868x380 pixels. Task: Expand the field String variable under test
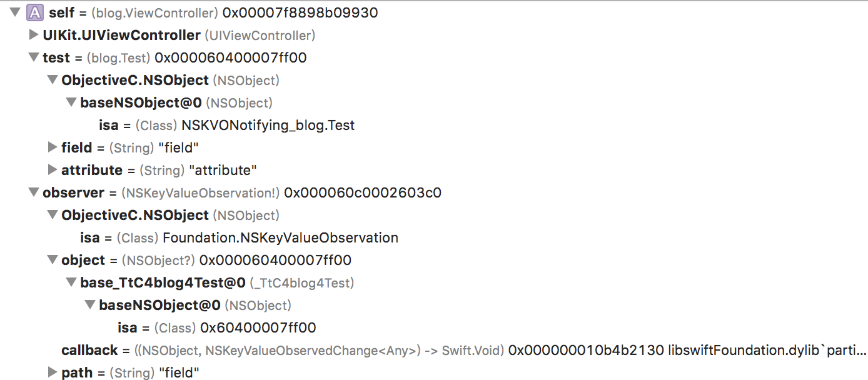(x=53, y=147)
